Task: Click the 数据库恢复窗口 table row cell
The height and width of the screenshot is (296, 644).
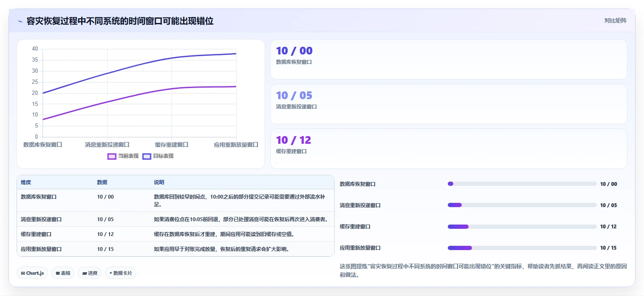Action: (x=39, y=197)
